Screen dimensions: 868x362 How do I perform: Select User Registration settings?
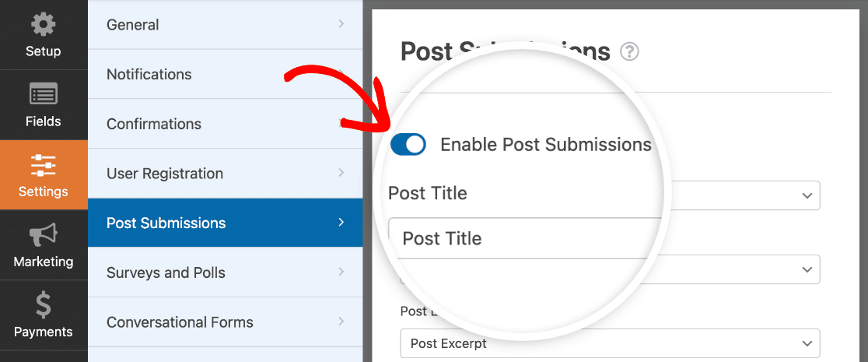coord(225,174)
